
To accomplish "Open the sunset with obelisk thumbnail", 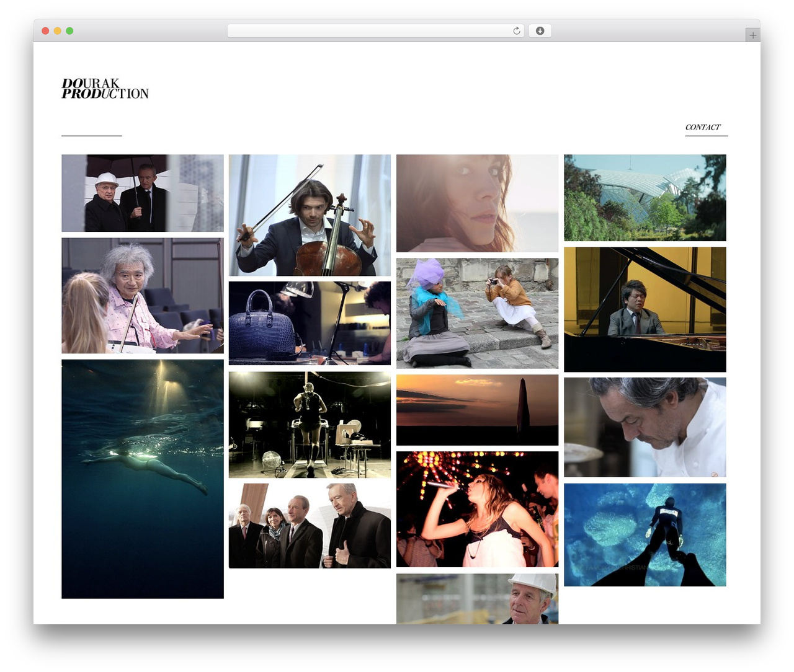I will [477, 410].
